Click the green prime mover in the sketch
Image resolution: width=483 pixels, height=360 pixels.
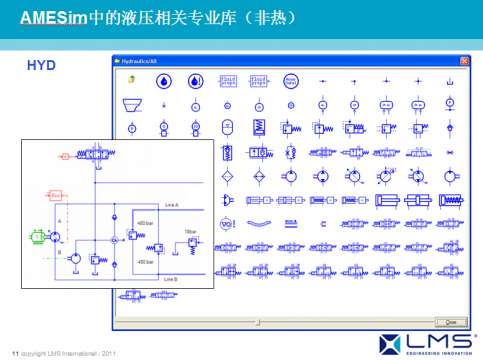coord(37,237)
